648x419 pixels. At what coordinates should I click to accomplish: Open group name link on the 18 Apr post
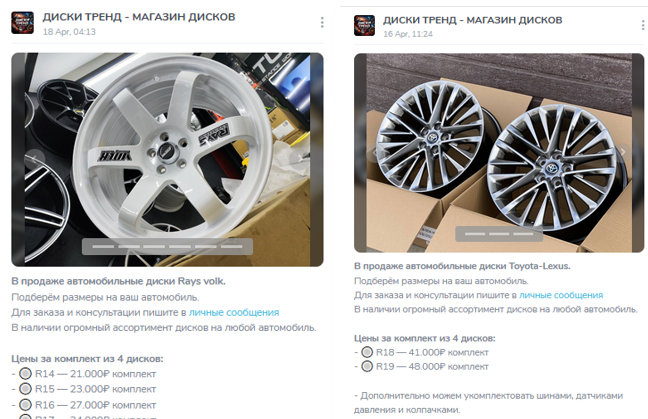pos(139,17)
